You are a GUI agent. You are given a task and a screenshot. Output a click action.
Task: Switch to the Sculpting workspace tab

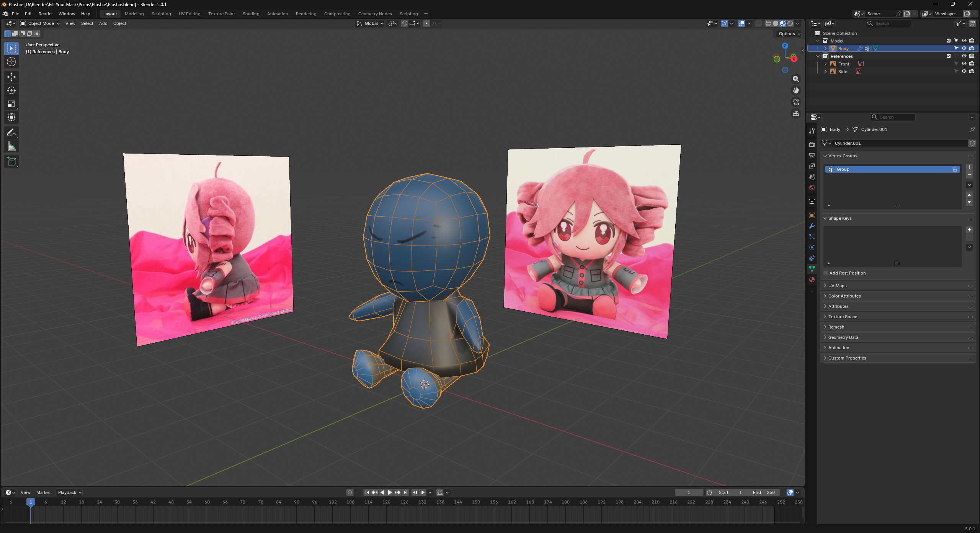(161, 14)
